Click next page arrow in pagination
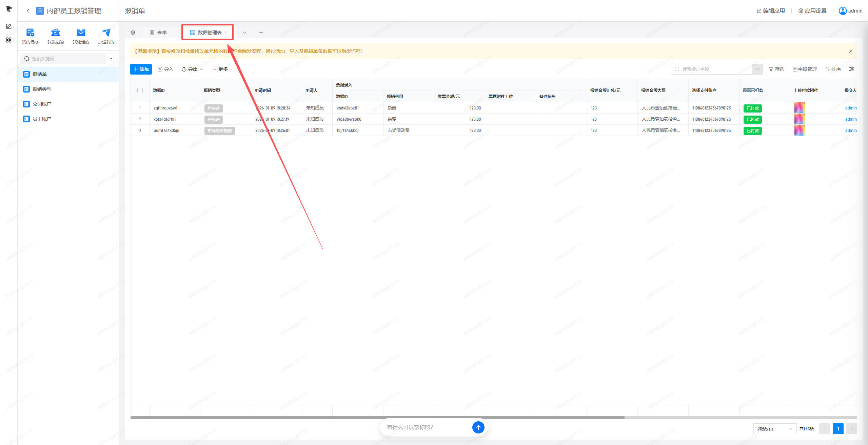The image size is (868, 445). point(851,429)
